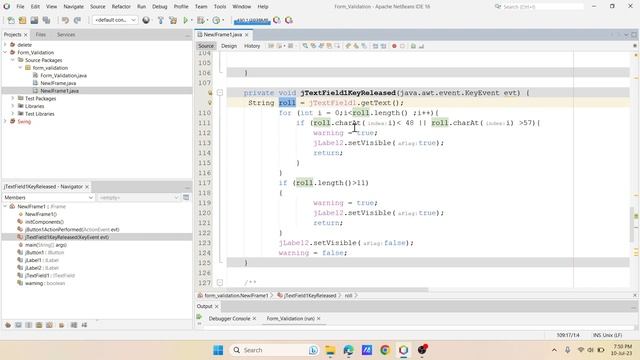Open the Members dropdown in Navigator

48,198
